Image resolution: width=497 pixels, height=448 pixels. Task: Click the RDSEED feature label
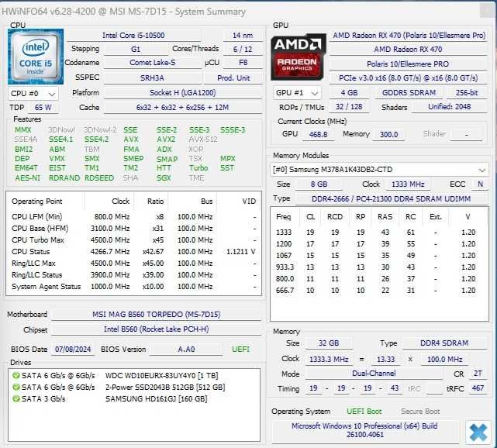click(x=99, y=178)
